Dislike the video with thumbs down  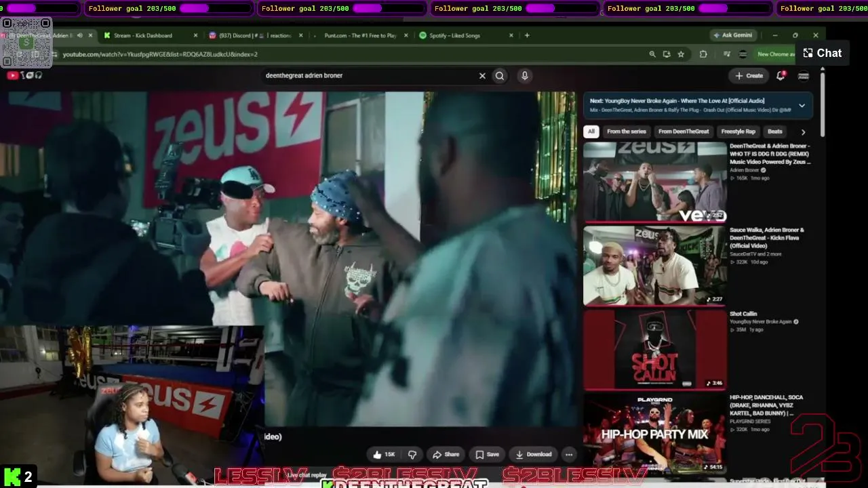pos(412,454)
